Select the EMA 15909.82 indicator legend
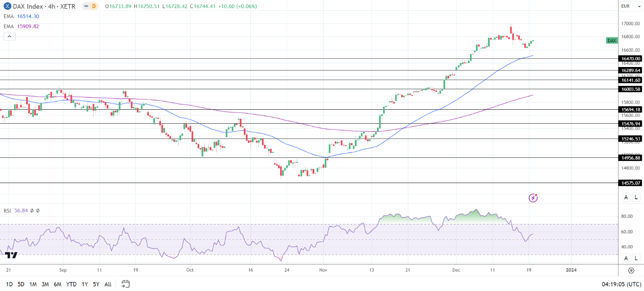644x291 pixels. pos(21,26)
